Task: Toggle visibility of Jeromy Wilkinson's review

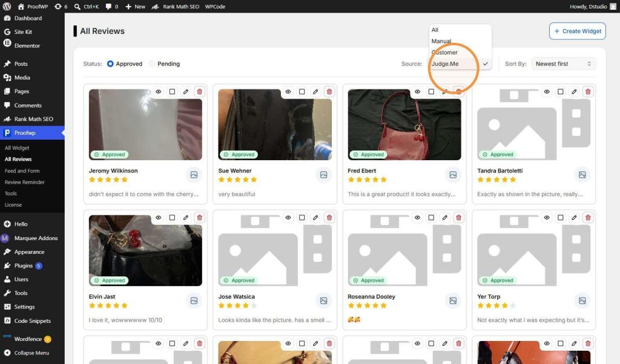Action: pos(158,91)
